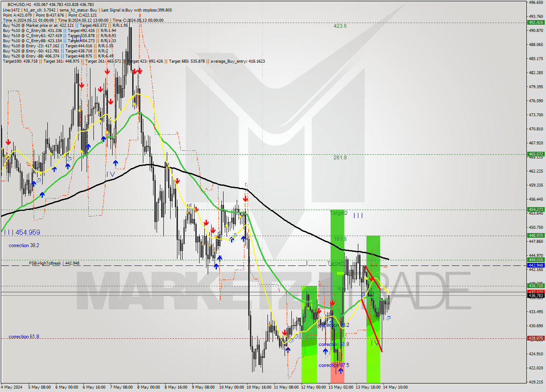The image size is (546, 392).
Task: Select the 261.8 Fibonacci level label
Action: click(x=340, y=158)
